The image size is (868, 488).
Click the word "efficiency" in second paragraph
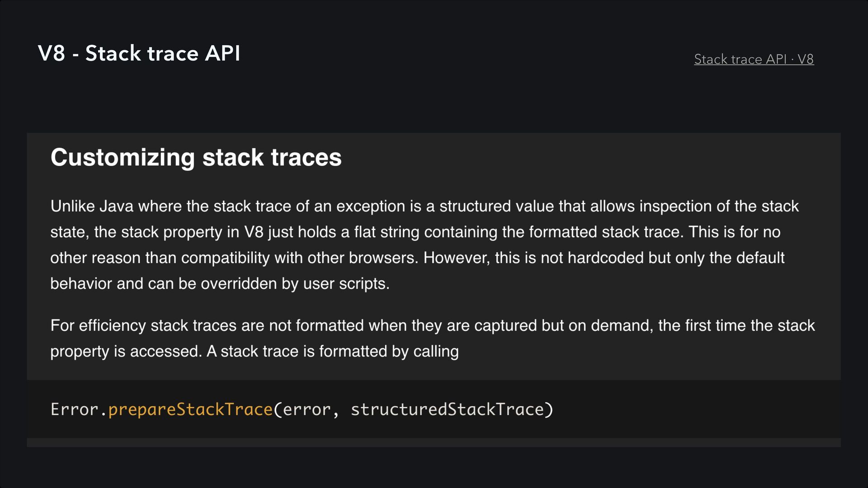112,325
